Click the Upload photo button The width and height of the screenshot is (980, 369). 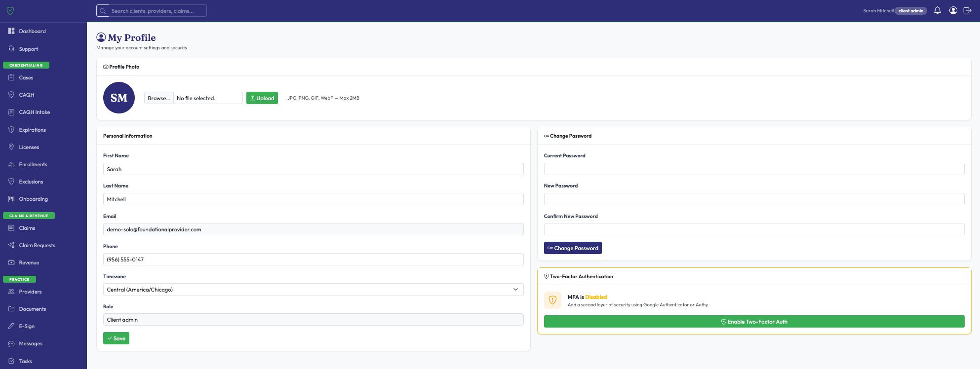pyautogui.click(x=262, y=98)
